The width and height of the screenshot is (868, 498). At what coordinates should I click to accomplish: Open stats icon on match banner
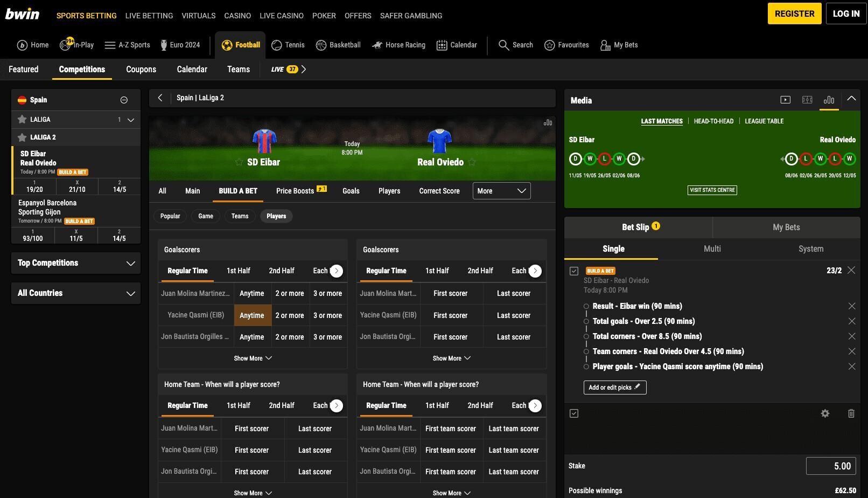point(548,123)
